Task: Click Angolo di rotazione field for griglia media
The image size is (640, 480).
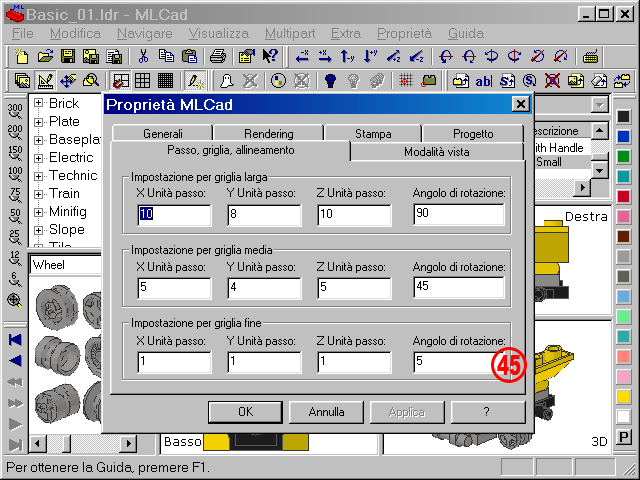Action: tap(459, 287)
